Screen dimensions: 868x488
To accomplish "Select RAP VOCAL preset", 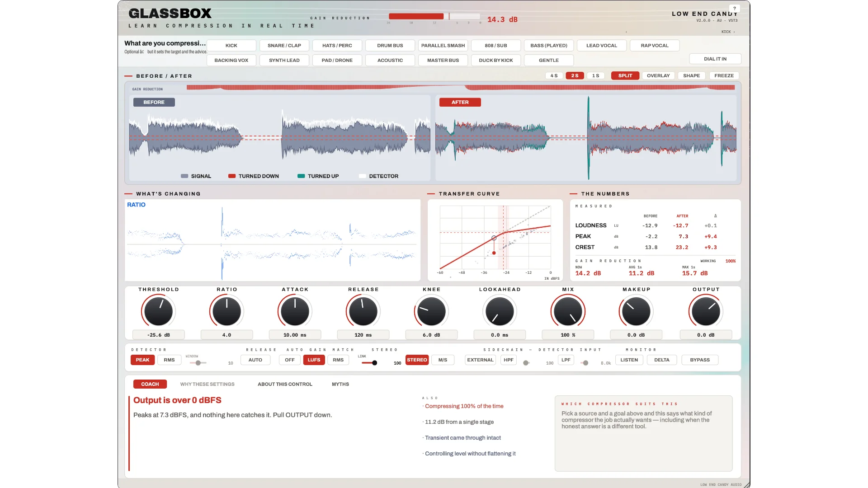I will coord(655,46).
